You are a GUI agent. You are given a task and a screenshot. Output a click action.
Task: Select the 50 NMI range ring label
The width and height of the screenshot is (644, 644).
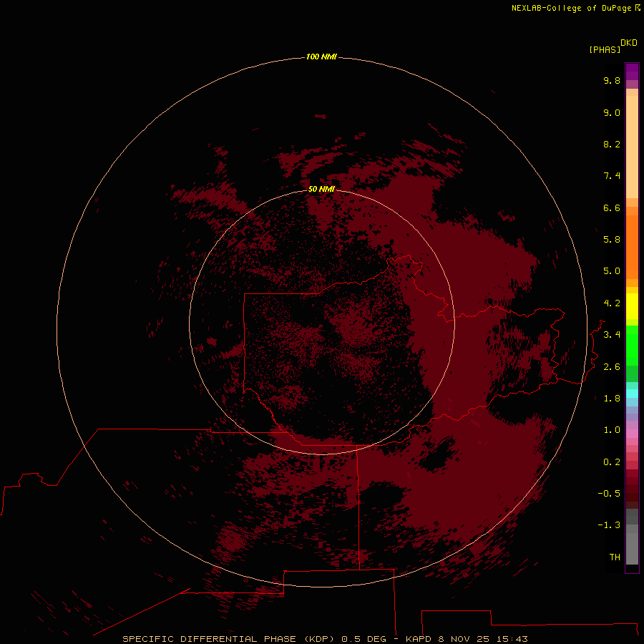(321, 189)
